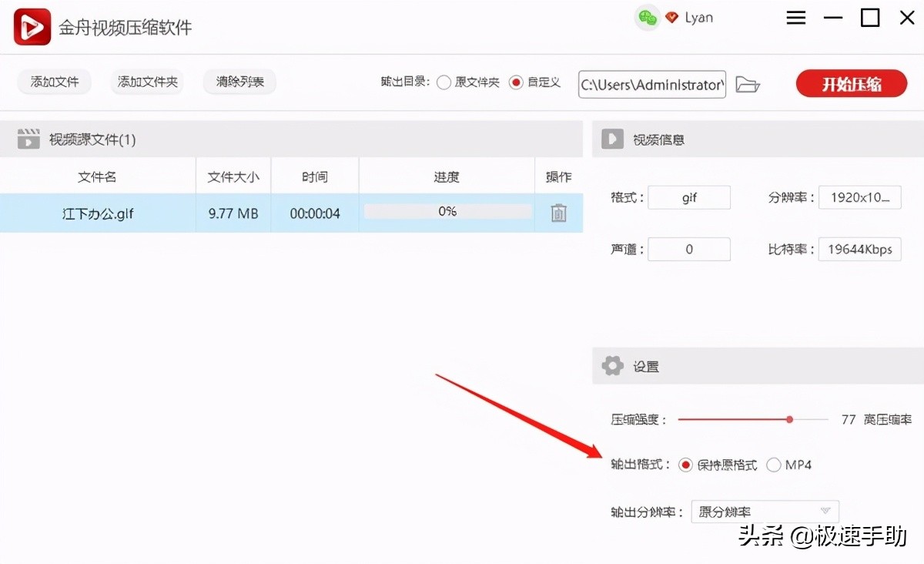Adjust the 压缩强度 compression strength slider
Screen dimensions: 924x564
click(788, 419)
